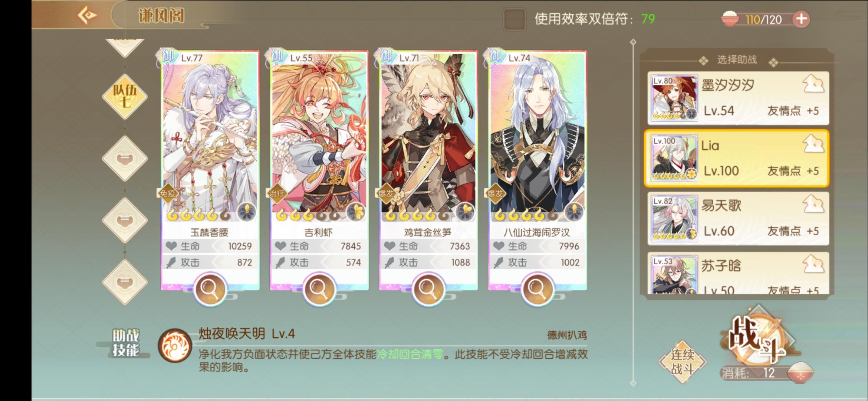Click the assist list scrollbar track
Viewport: 868px width, 401px height.
(633, 212)
